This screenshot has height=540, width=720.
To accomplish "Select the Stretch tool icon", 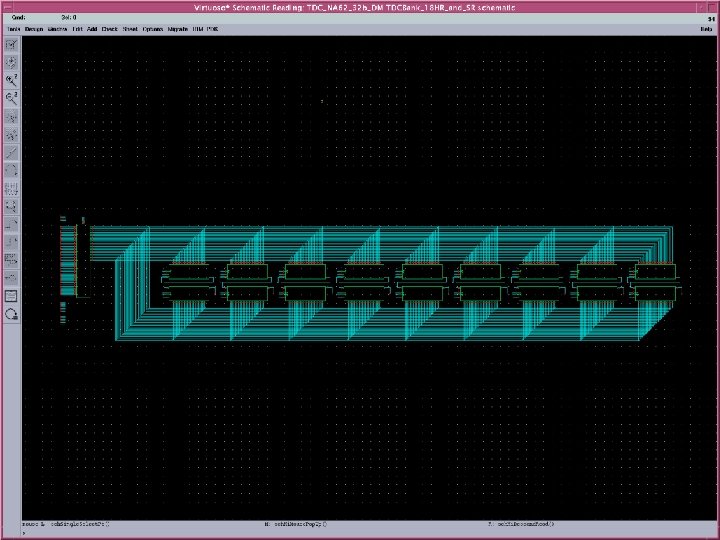I will point(11,117).
